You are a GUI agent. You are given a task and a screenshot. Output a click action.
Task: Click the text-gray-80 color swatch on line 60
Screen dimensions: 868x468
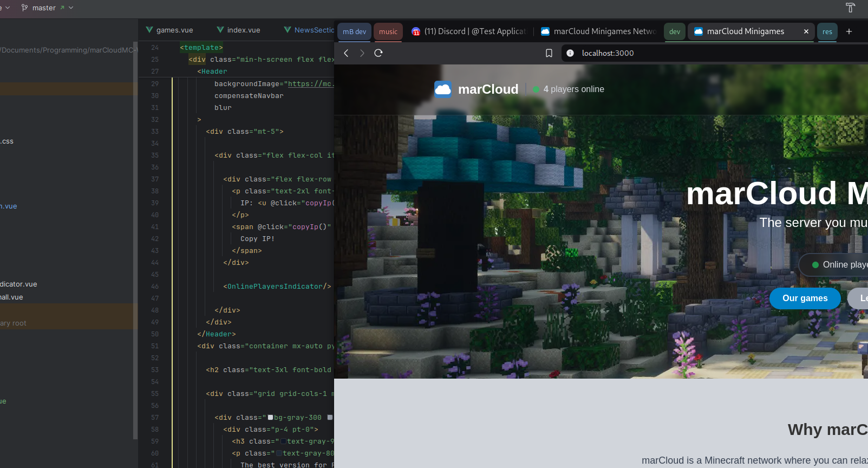point(279,453)
